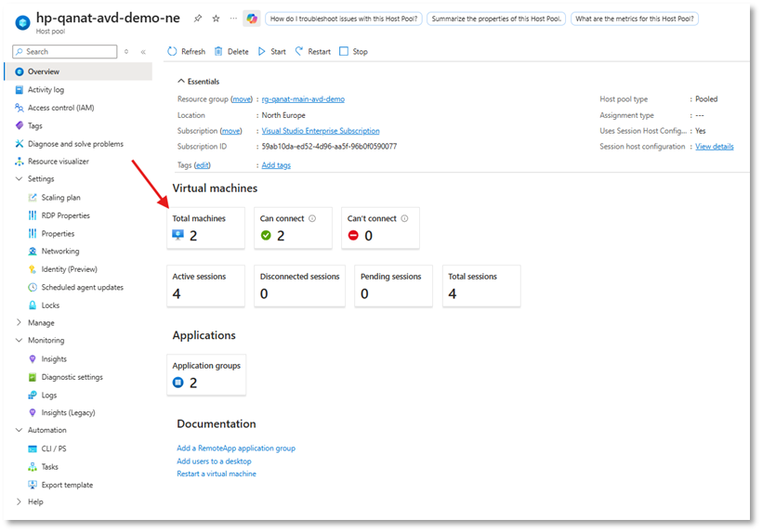762x532 pixels.
Task: Expand the Help menu group
Action: click(x=19, y=501)
